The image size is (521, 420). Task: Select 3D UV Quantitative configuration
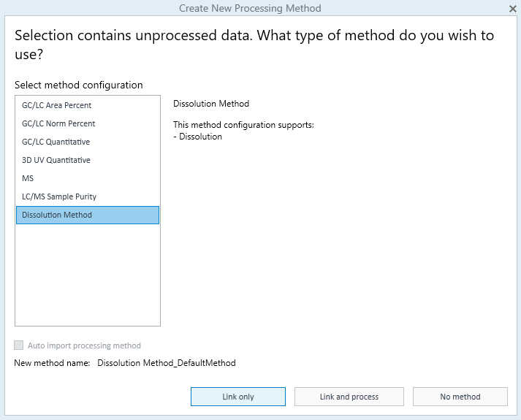56,160
